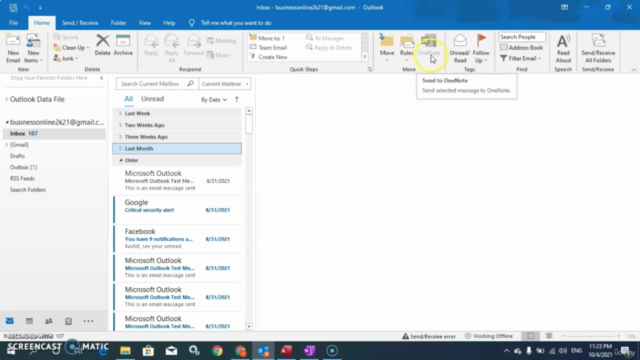Viewport: 640px width, 360px height.
Task: Open Chrome from the taskbar
Action: point(217,351)
